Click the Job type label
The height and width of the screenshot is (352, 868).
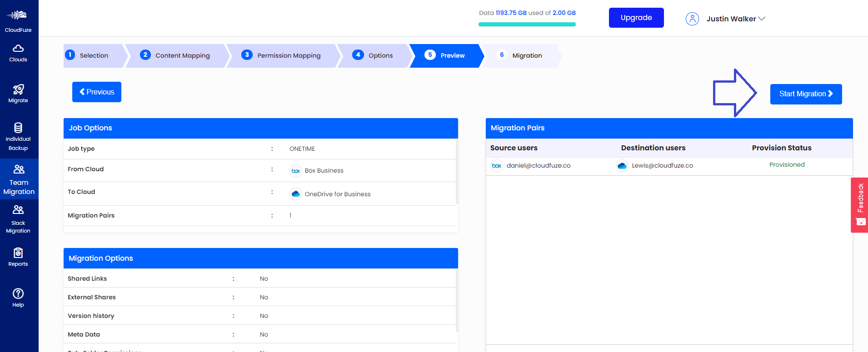pos(81,149)
